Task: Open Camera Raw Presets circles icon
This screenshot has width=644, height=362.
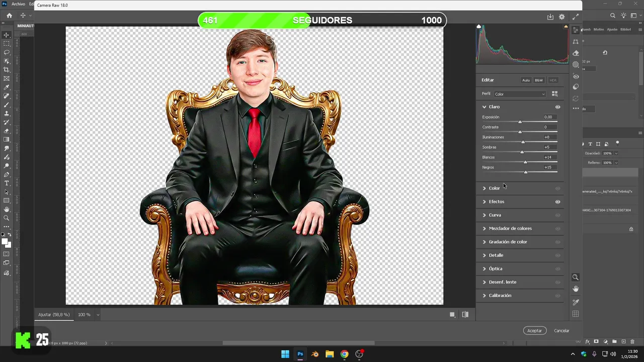Action: pyautogui.click(x=576, y=87)
